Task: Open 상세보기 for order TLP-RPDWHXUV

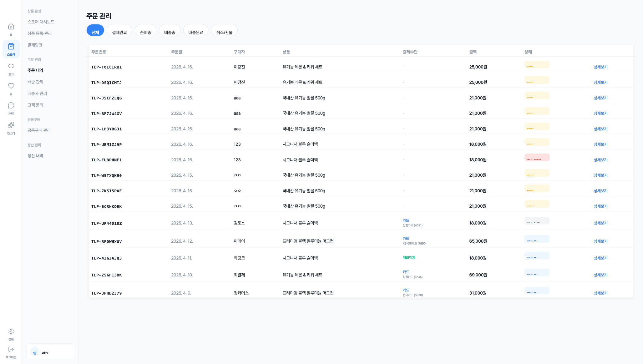Action: click(x=600, y=241)
